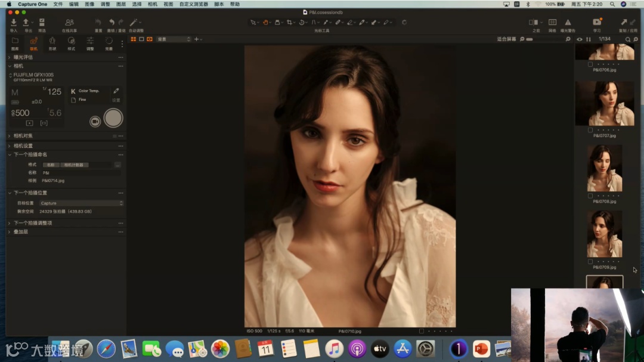Switch to the 图库 library tool tab
Image resolution: width=644 pixels, height=362 pixels.
(15, 43)
